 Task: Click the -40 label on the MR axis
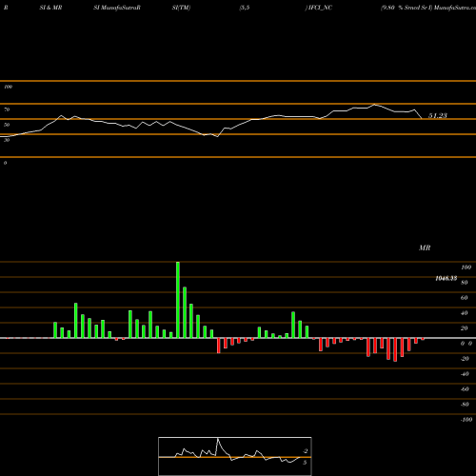pos(465,374)
